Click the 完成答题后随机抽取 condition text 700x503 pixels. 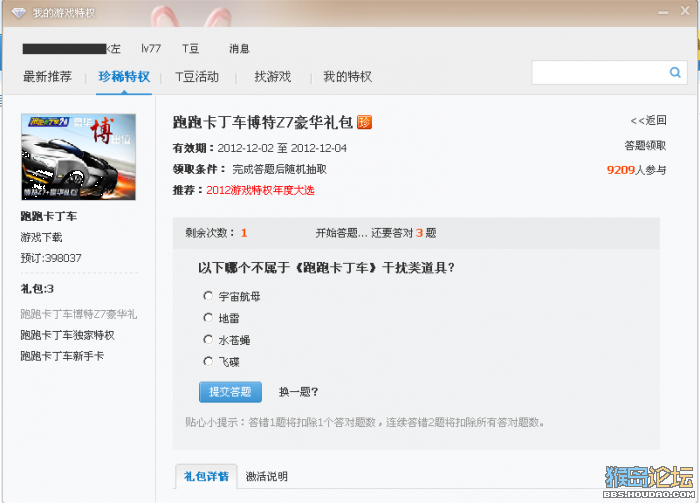(279, 169)
